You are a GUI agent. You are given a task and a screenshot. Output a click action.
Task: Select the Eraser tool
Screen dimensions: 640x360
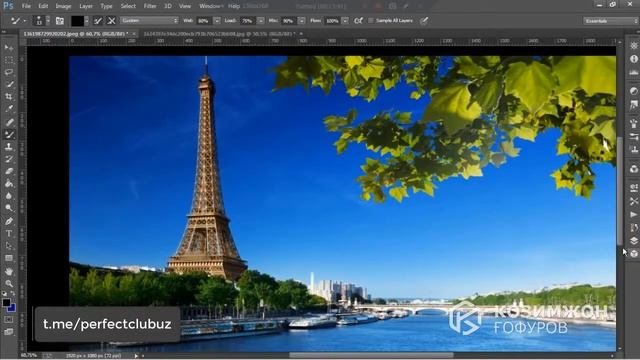[9, 171]
